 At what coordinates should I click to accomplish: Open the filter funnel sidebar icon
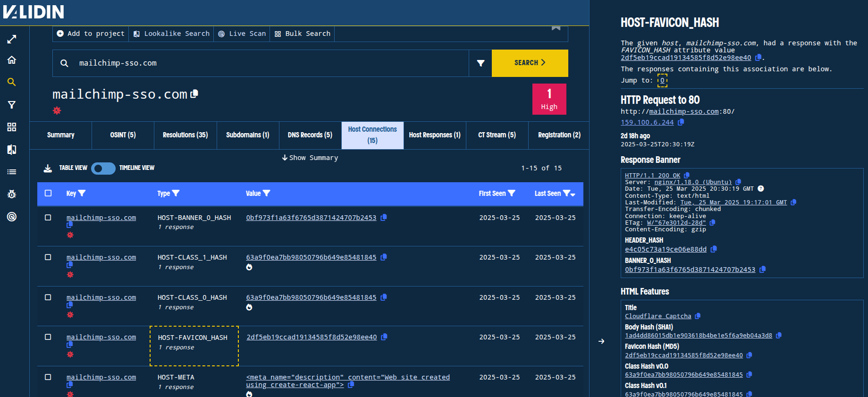[x=12, y=105]
